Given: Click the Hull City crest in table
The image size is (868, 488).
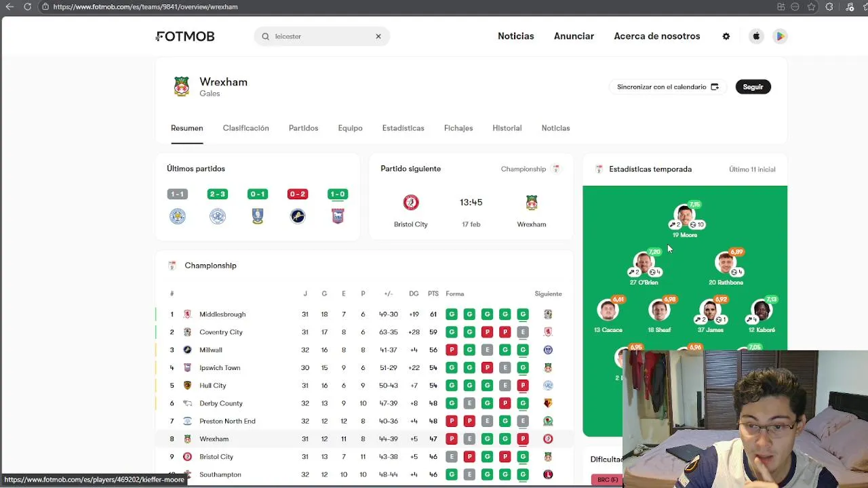Looking at the screenshot, I should pos(188,386).
